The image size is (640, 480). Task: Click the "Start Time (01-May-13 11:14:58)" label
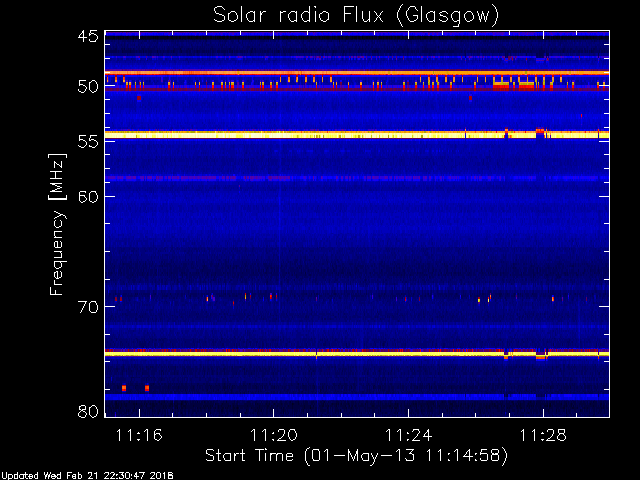356,456
